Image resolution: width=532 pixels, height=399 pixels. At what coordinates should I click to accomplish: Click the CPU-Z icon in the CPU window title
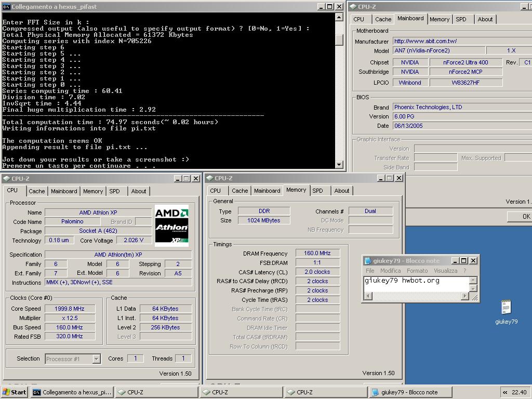coord(6,179)
